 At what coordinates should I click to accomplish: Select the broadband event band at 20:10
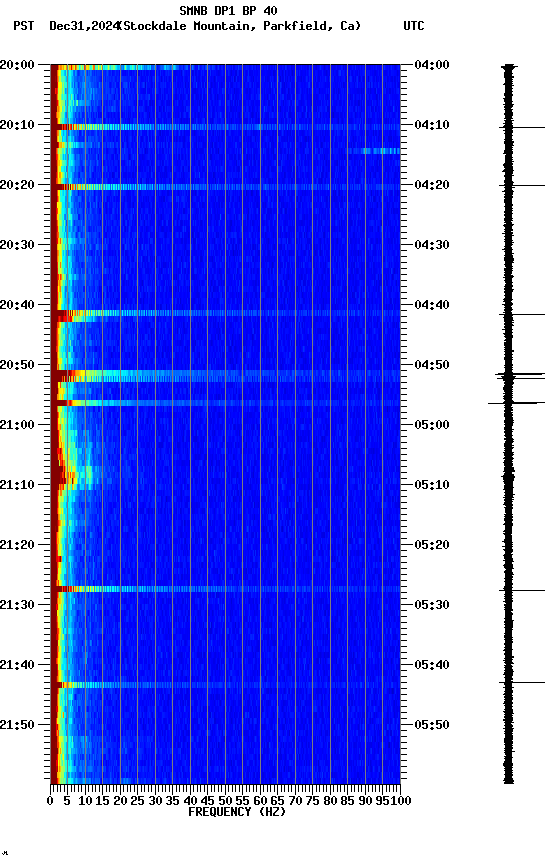tap(225, 127)
